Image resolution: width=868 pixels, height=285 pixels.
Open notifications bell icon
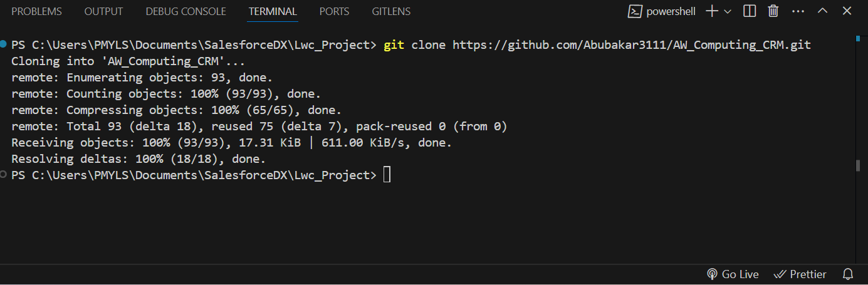tap(848, 274)
